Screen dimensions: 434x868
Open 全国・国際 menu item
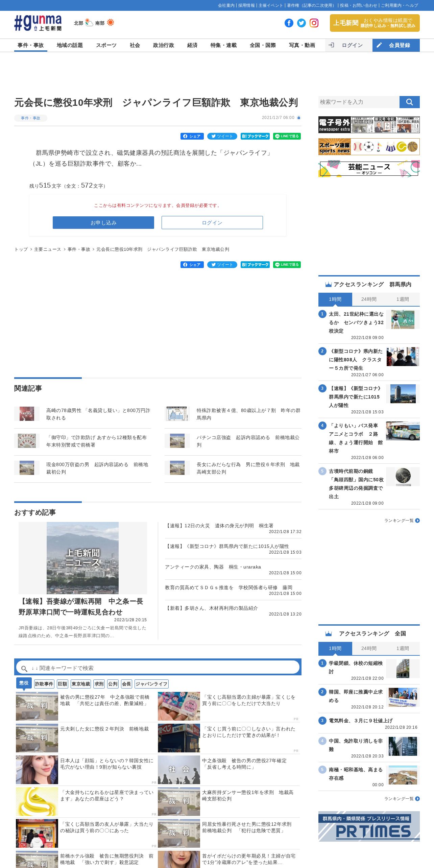tap(263, 45)
